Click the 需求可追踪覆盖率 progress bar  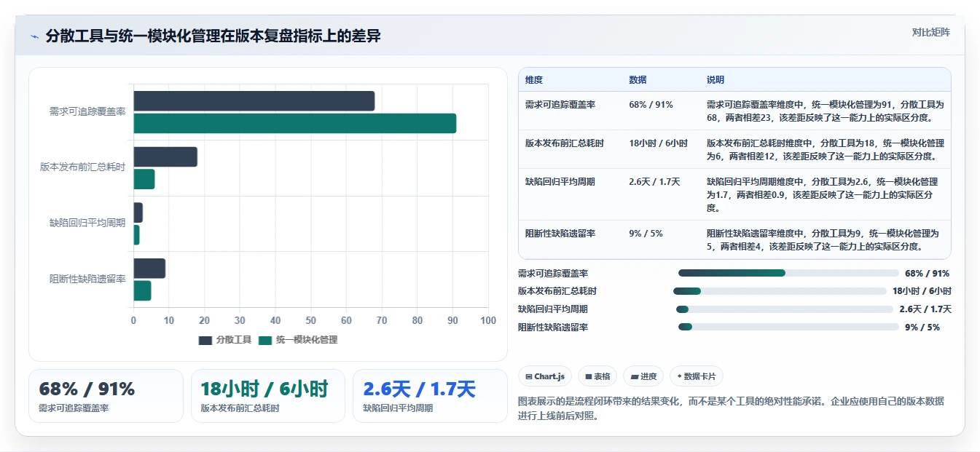(x=788, y=273)
